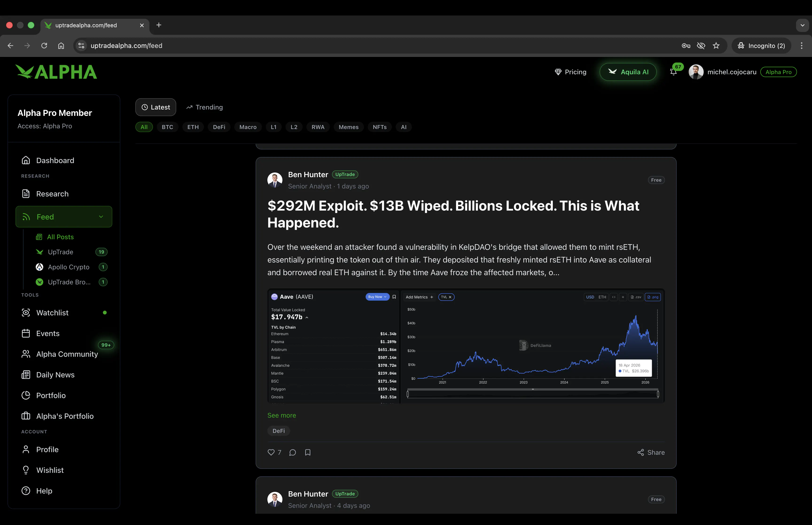Click the michel.cojocaru profile avatar
This screenshot has width=812, height=525.
pos(696,72)
